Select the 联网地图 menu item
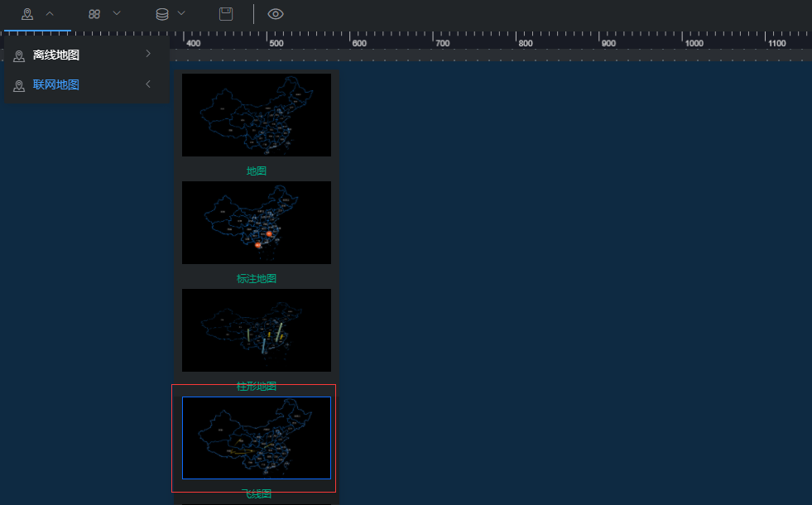Screen dimensions: 812x505 [x=87, y=84]
